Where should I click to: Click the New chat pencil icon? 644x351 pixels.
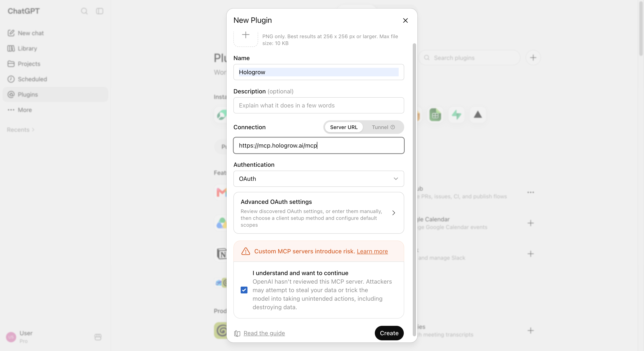11,33
